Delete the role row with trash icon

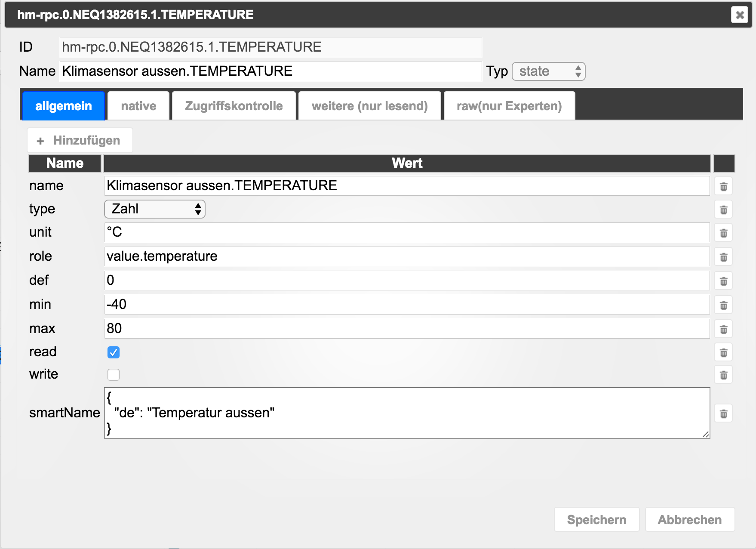[723, 257]
